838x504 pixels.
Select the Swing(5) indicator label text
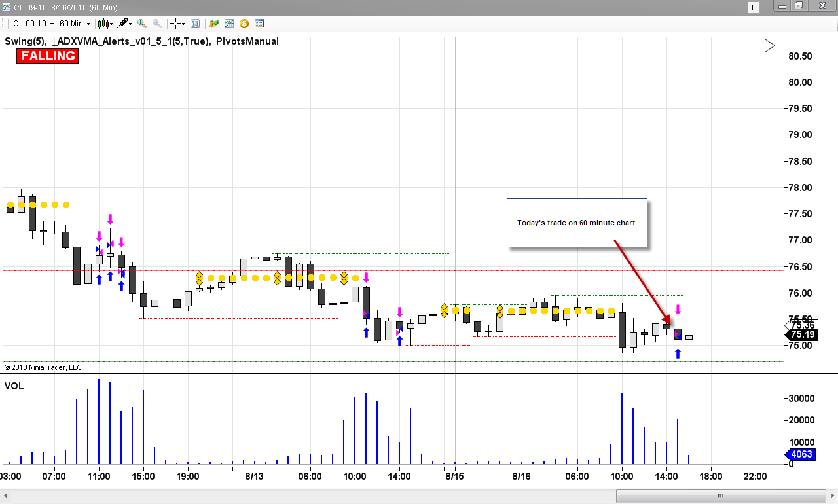(25, 41)
